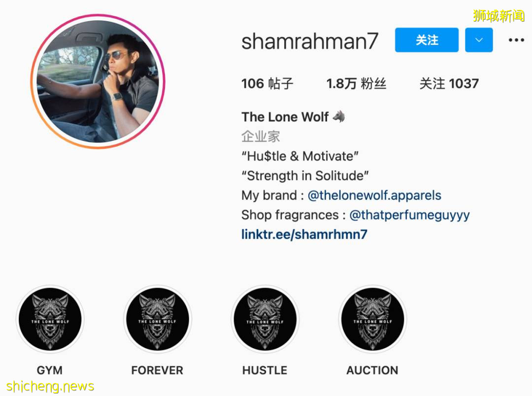532x396 pixels.
Task: Open the AUCTION story highlight icon
Action: tap(372, 319)
